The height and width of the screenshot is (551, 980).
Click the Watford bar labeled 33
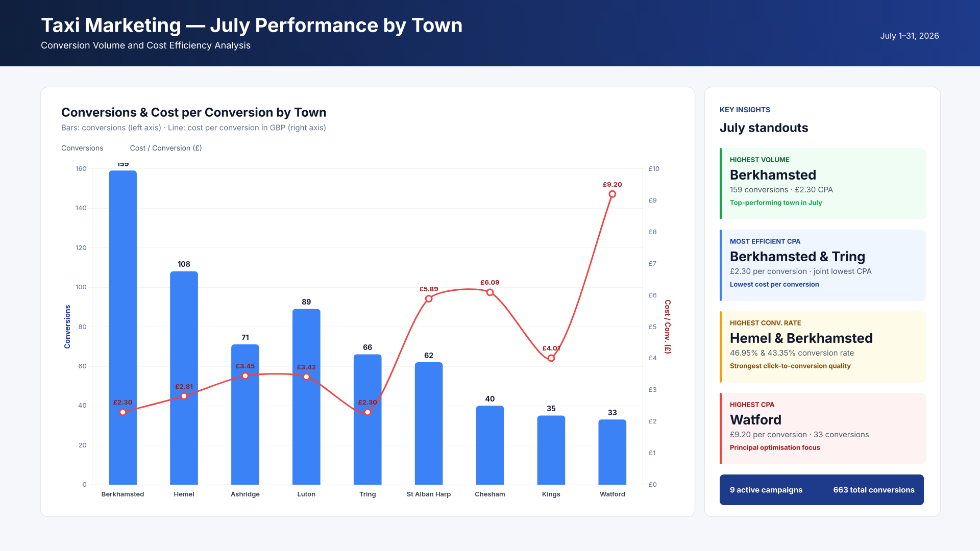tap(612, 452)
